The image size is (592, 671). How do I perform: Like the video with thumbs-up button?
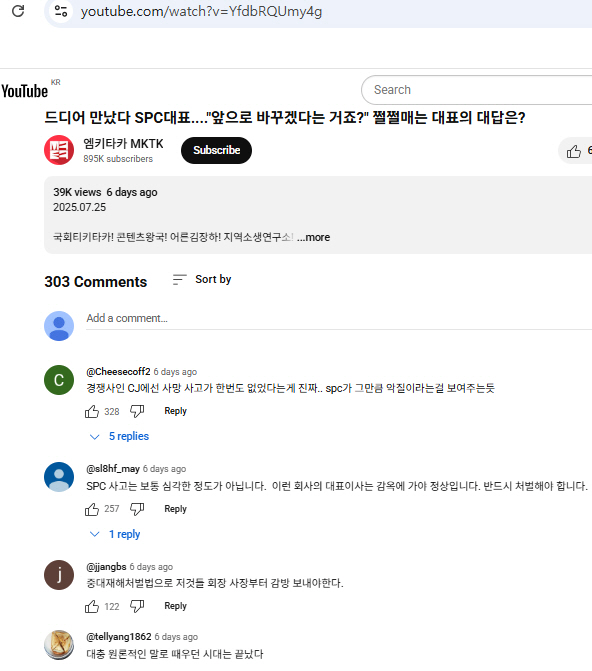click(575, 151)
